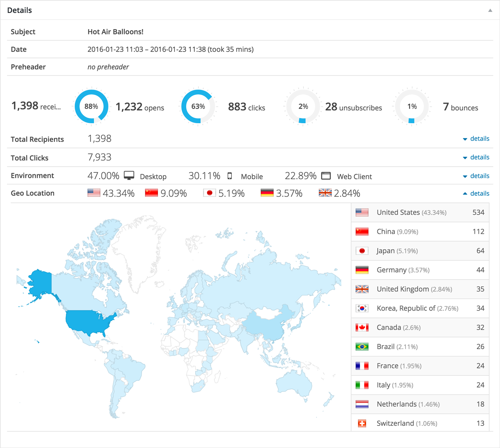Screen dimensions: 500x448
Task: Click the Germany flag in Geo Location row
Action: point(267,193)
